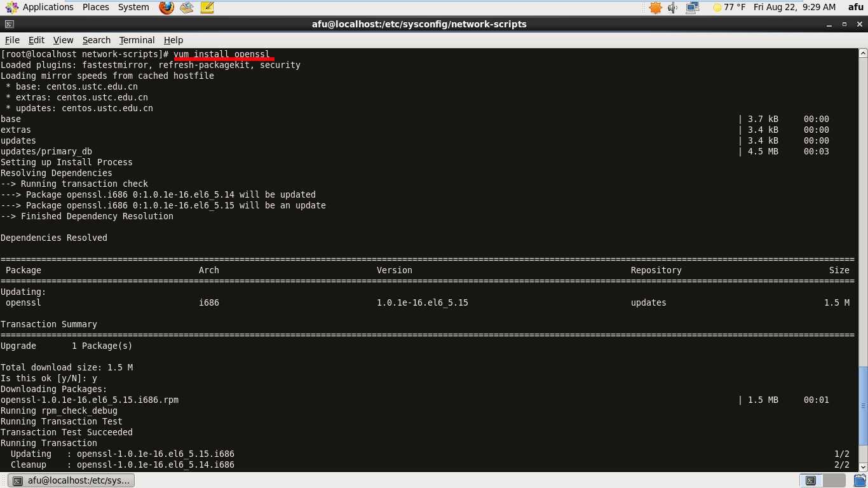
Task: Open the terminal Search menu
Action: (96, 40)
